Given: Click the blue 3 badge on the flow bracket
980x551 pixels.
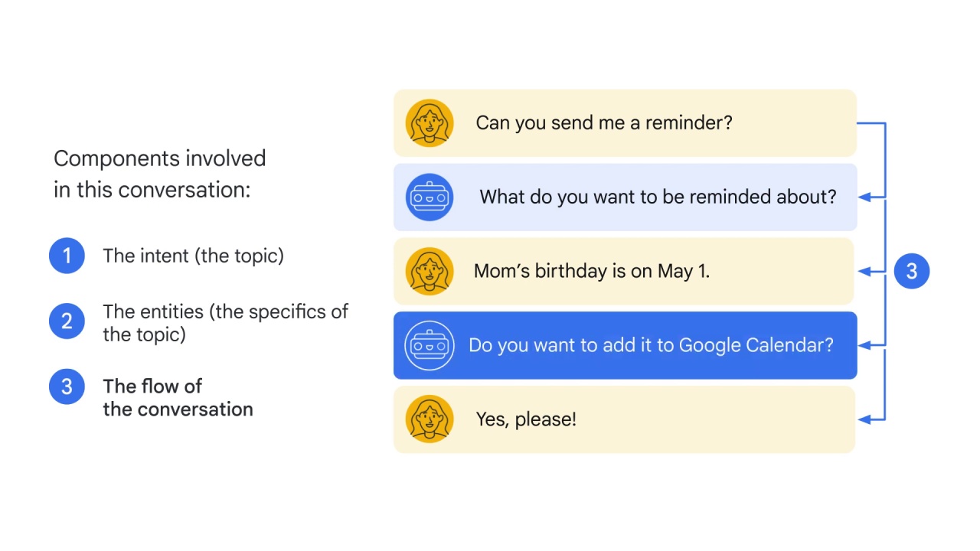Looking at the screenshot, I should point(912,271).
